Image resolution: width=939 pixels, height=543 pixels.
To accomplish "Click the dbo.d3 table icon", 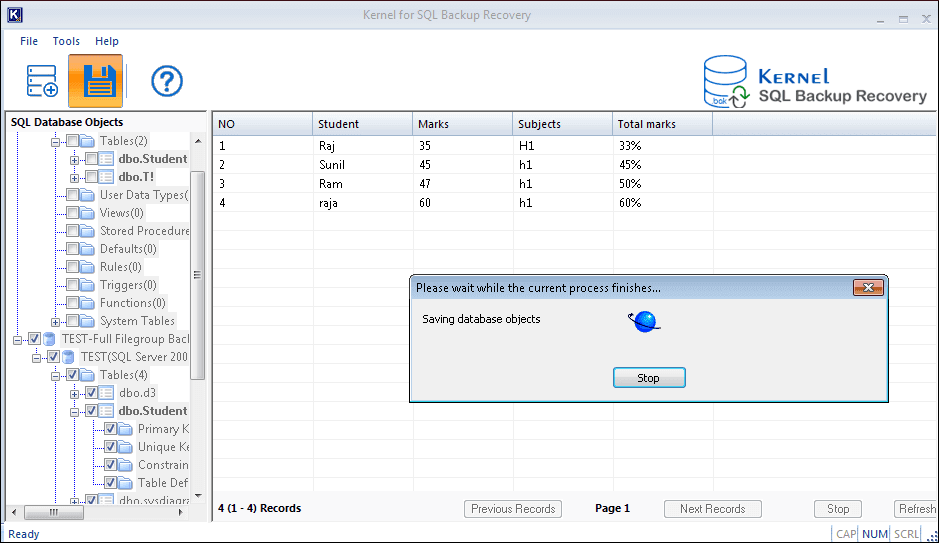I will click(107, 393).
